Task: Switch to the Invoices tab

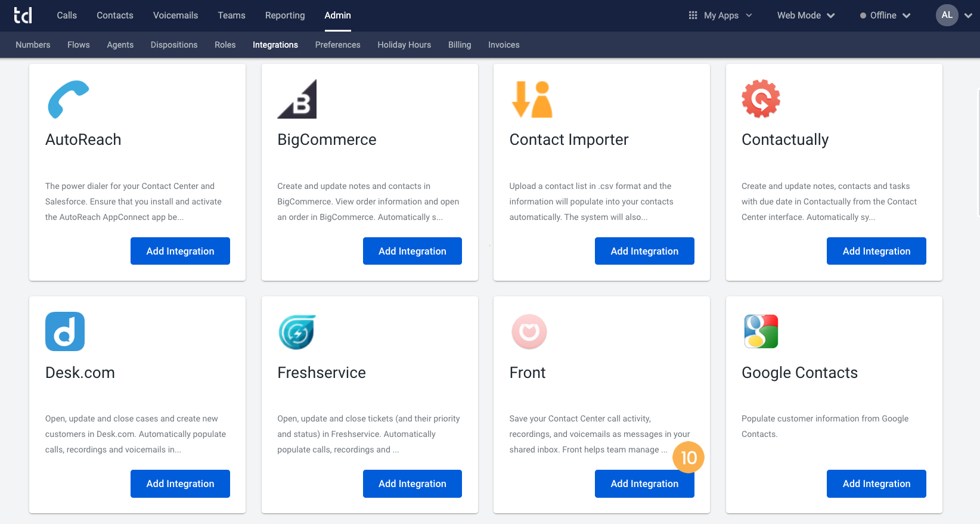Action: 504,45
